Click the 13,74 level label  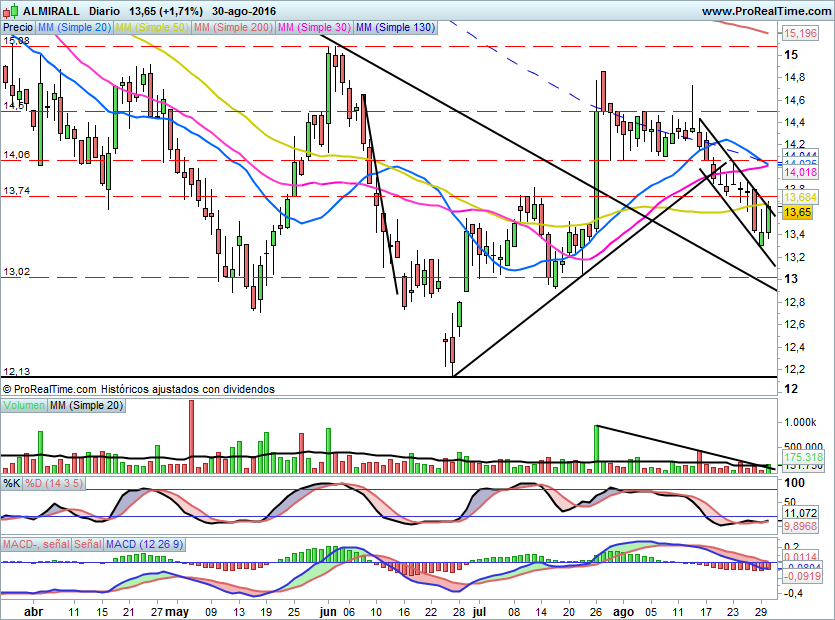[16, 191]
